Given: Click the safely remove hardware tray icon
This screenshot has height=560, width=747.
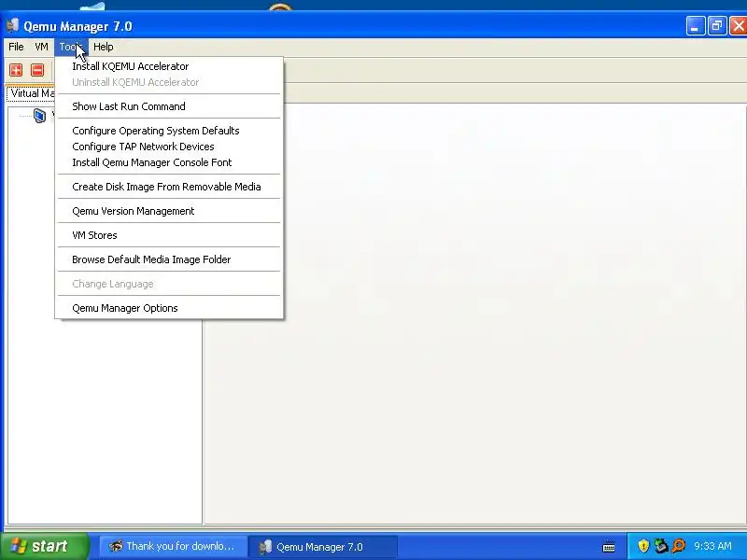Looking at the screenshot, I should [x=661, y=546].
